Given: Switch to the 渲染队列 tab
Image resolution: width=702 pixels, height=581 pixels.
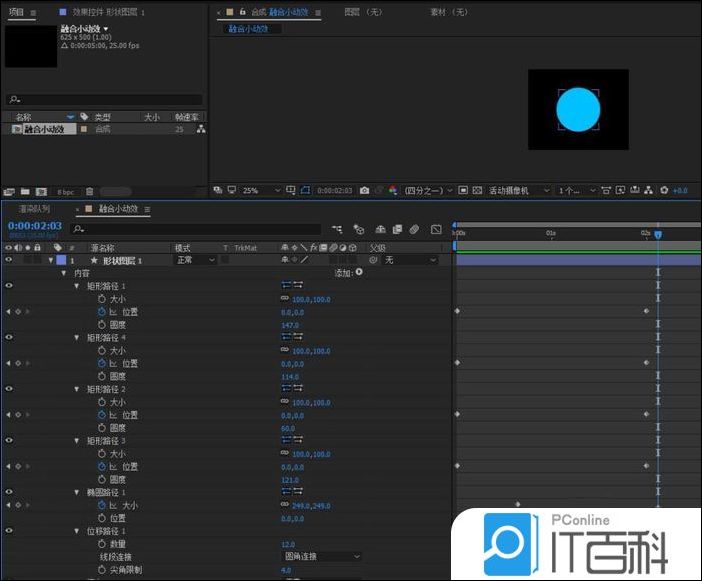Looking at the screenshot, I should (x=34, y=209).
